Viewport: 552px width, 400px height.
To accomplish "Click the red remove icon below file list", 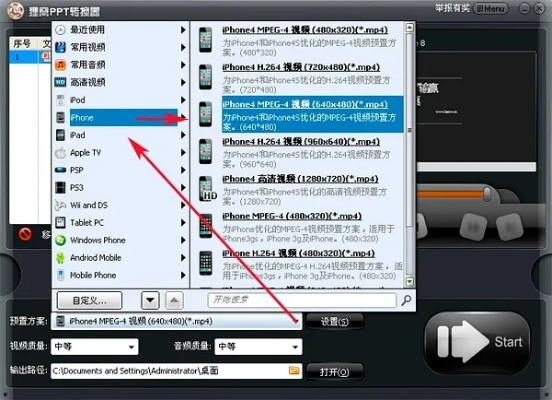I will pos(25,234).
